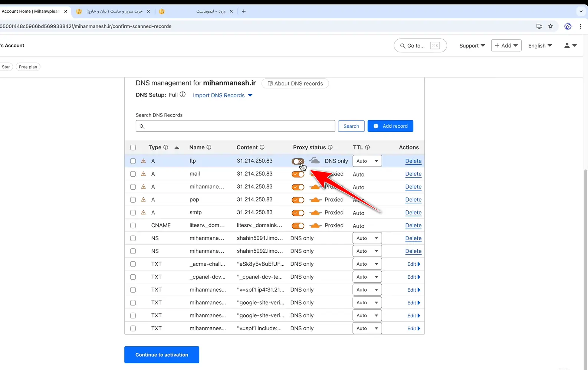Edit the v=spf1 include TXT record
The width and height of the screenshot is (588, 370).
coord(414,328)
